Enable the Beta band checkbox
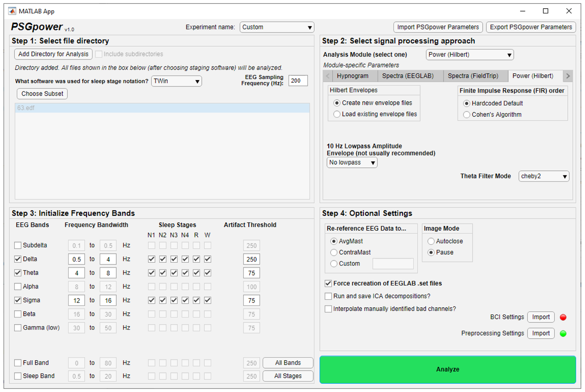 tap(18, 314)
